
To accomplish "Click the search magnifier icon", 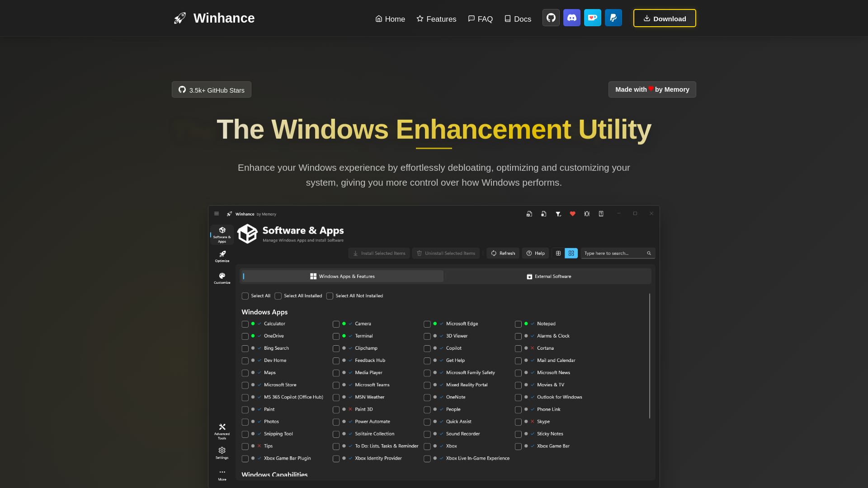I will [x=649, y=253].
